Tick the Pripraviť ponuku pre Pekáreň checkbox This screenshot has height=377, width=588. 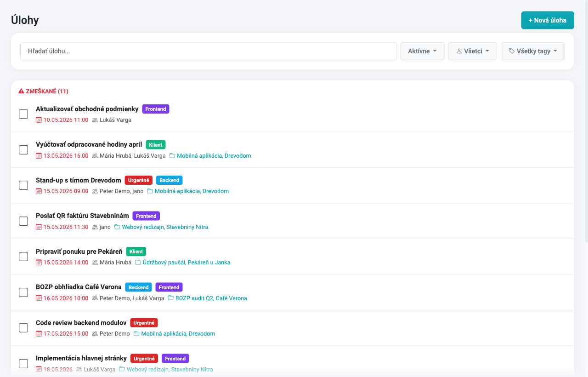pyautogui.click(x=23, y=257)
